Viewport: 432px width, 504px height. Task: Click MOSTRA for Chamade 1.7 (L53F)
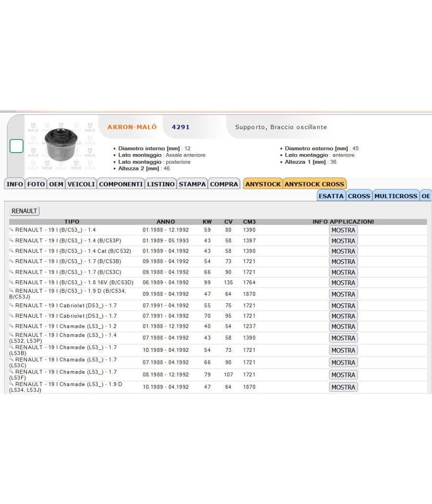343,375
